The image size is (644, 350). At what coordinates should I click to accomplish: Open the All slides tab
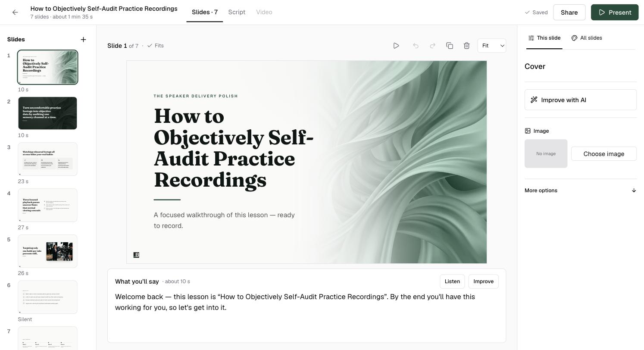pyautogui.click(x=587, y=38)
